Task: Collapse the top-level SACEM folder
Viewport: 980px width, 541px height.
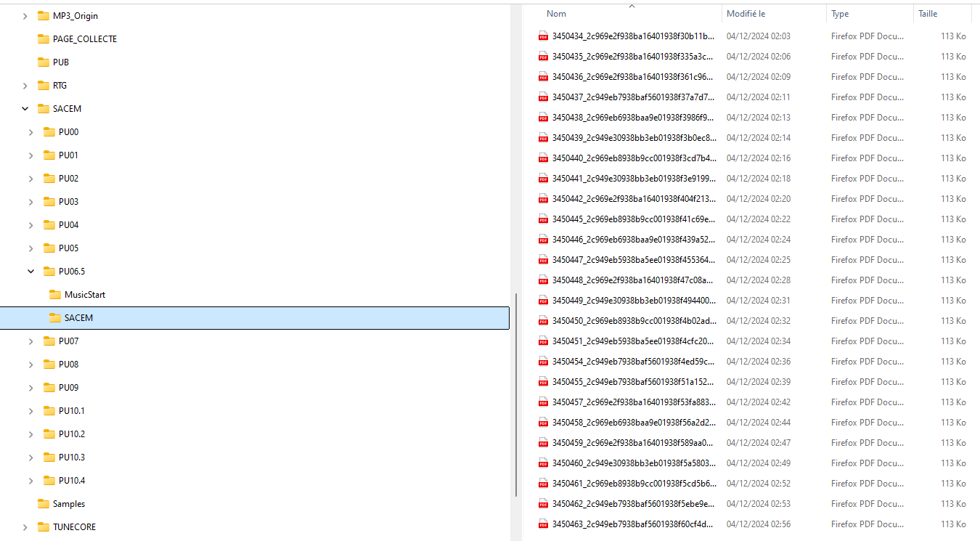Action: coord(25,109)
